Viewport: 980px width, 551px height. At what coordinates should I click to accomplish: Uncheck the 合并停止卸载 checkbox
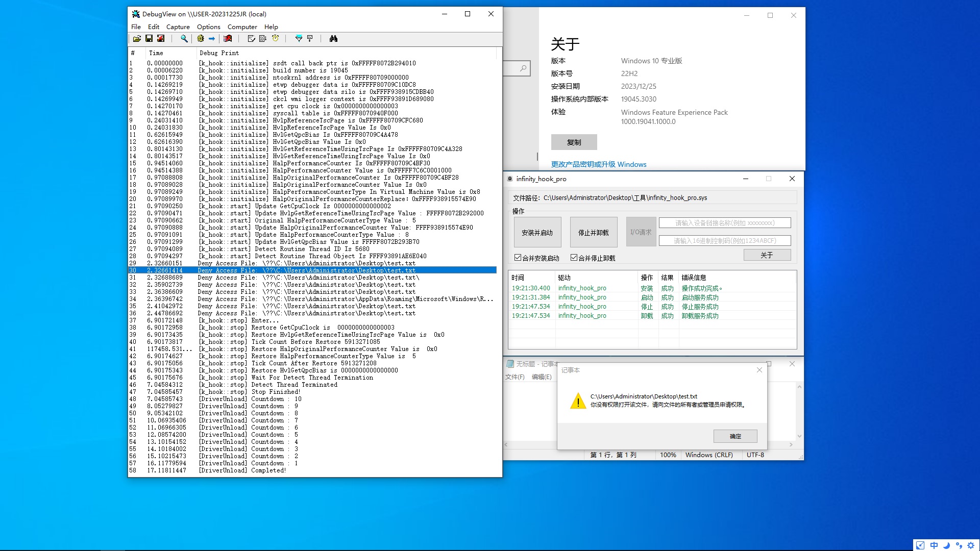[574, 258]
